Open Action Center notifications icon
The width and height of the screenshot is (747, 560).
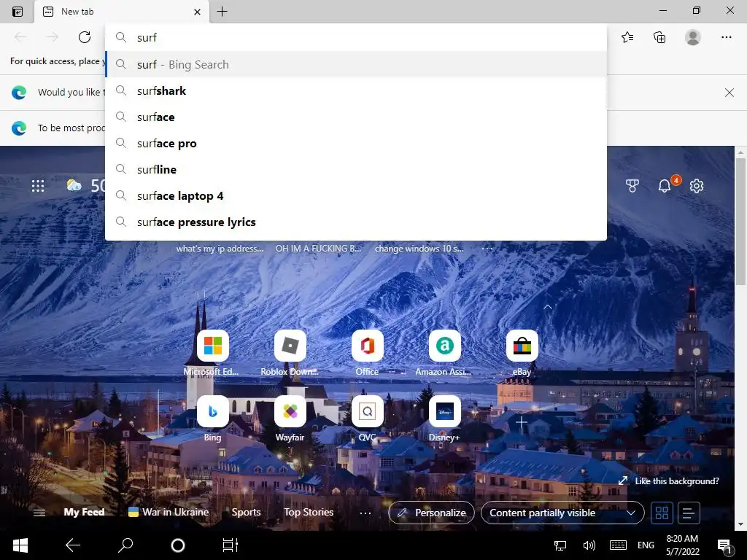tap(724, 546)
